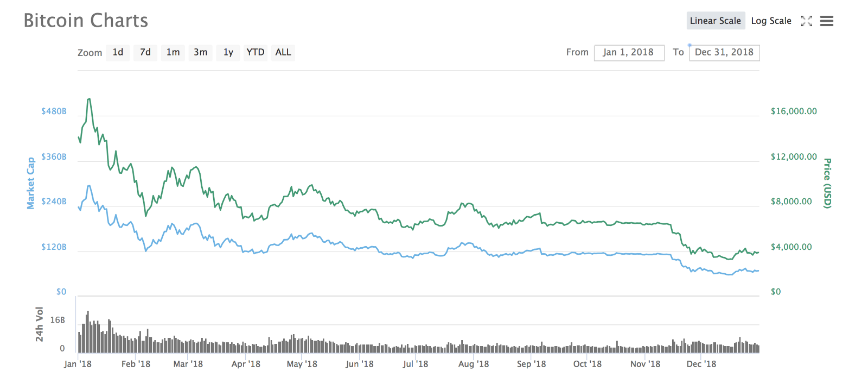Choose the 1m zoom range
The width and height of the screenshot is (868, 384).
tap(173, 52)
